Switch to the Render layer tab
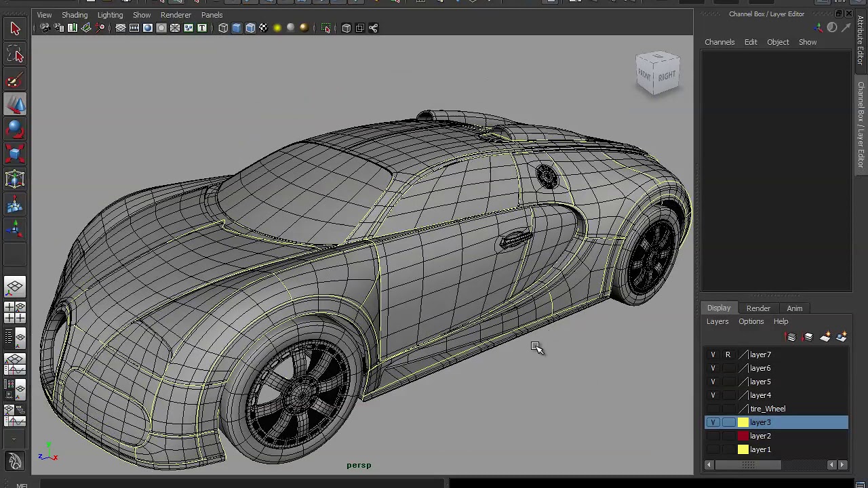The width and height of the screenshot is (868, 488). click(x=758, y=308)
